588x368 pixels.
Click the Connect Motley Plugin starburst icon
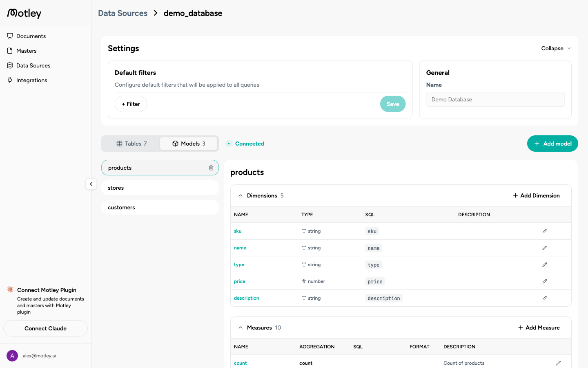point(10,289)
